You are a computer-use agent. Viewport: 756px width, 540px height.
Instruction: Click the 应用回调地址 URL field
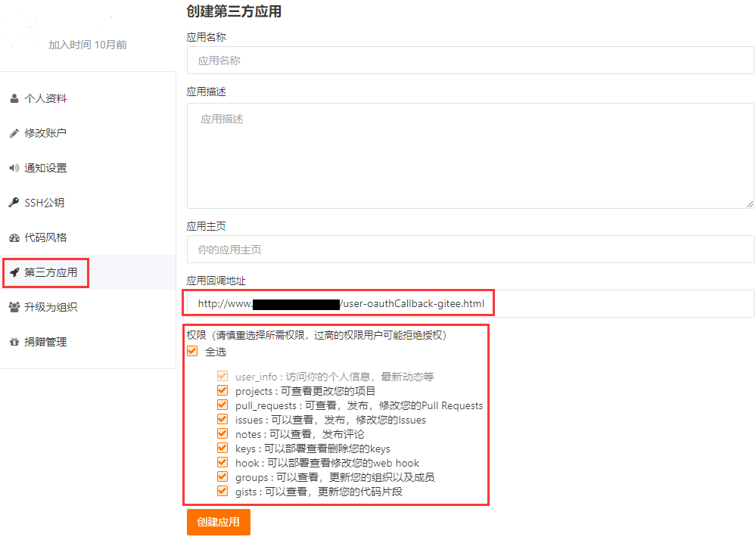pos(470,303)
